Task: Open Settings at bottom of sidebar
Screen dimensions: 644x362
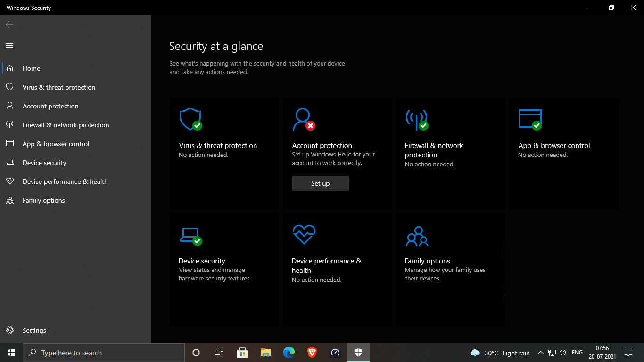Action: coord(75,330)
